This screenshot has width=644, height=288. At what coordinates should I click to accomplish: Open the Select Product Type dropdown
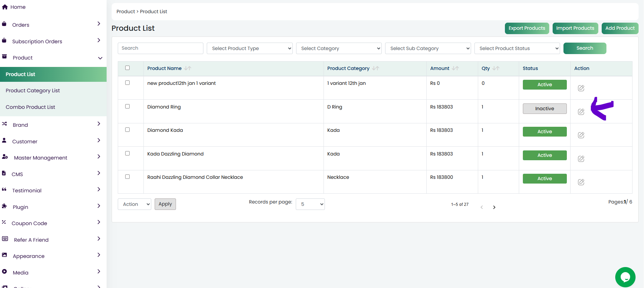[250, 48]
